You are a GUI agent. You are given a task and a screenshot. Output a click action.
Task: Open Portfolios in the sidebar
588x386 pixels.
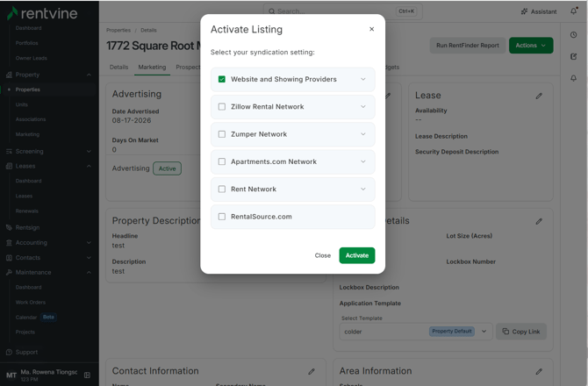(x=26, y=43)
